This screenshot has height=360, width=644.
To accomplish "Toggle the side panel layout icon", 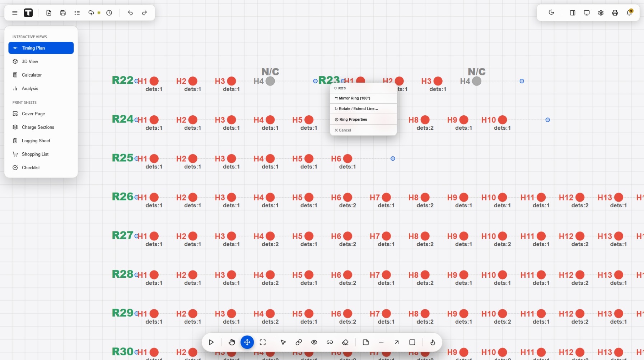I will click(x=573, y=13).
